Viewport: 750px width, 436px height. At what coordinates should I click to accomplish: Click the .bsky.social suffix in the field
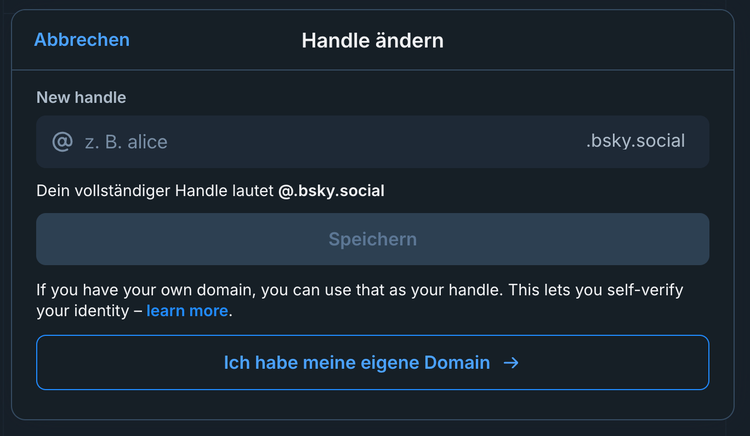pyautogui.click(x=635, y=141)
